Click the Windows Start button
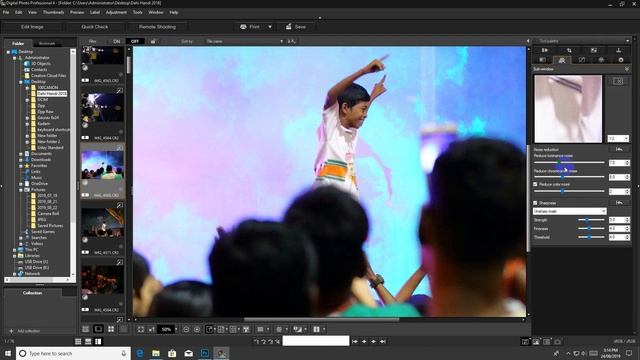This screenshot has width=640, height=360. pyautogui.click(x=8, y=353)
